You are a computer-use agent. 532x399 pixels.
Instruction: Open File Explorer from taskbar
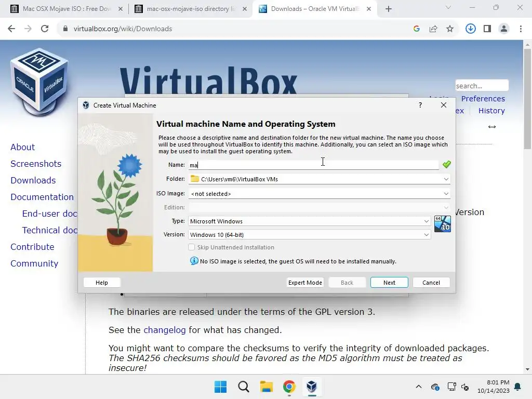pos(267,387)
